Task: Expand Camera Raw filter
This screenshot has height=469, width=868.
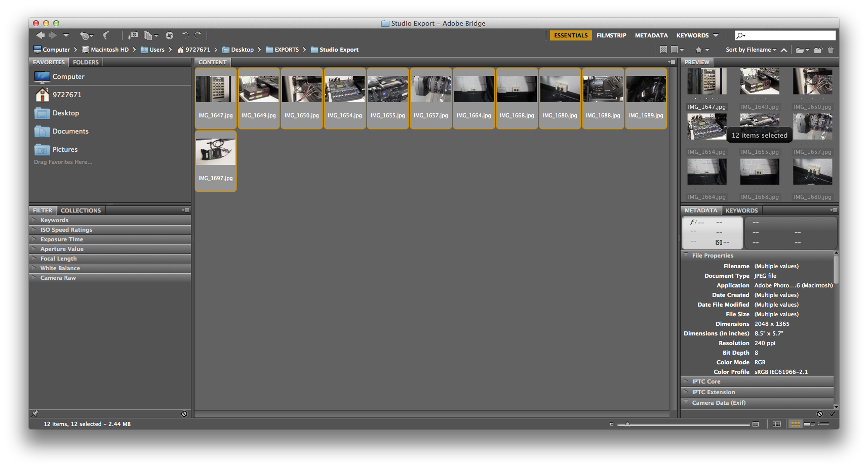Action: pyautogui.click(x=110, y=278)
